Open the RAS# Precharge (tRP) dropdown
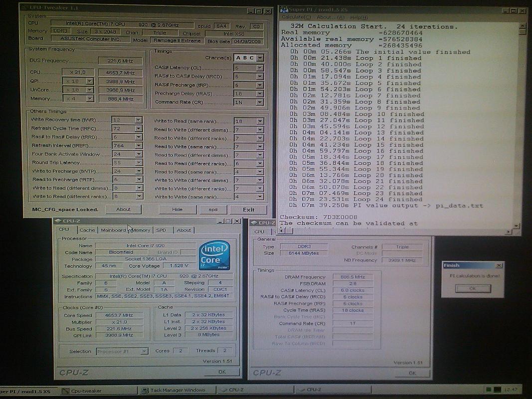532x399 pixels. click(x=260, y=85)
